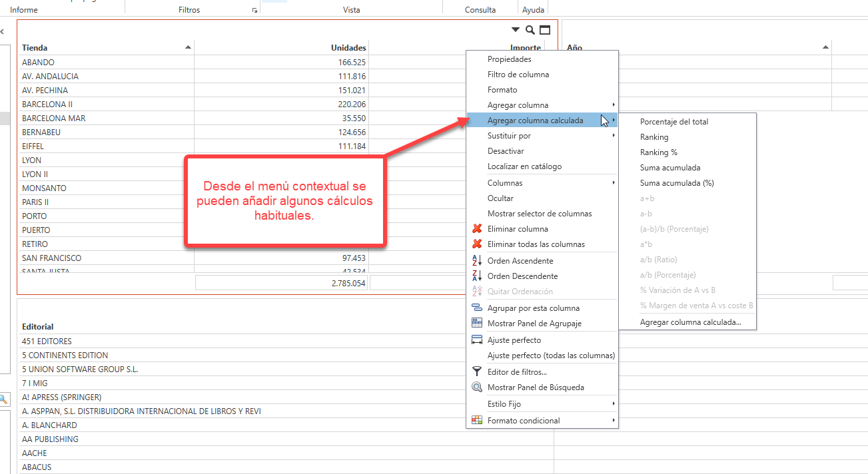This screenshot has height=474, width=868.
Task: Click the Eliminar columna red X icon
Action: [476, 228]
